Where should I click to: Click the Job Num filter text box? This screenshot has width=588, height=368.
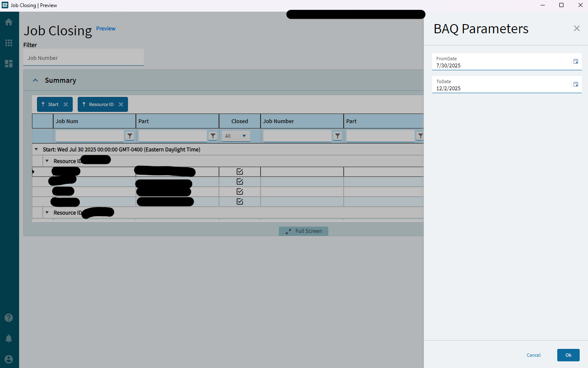[x=90, y=136]
